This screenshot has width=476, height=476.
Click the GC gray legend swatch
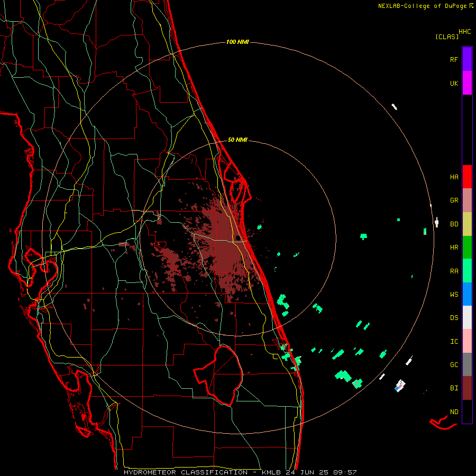click(x=467, y=364)
